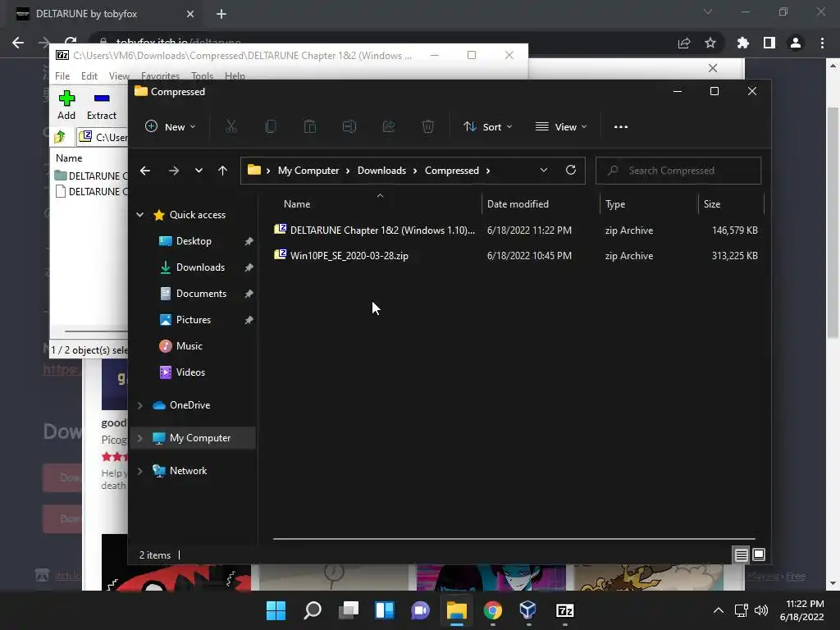
Task: Open the Sort dropdown
Action: [x=488, y=127]
